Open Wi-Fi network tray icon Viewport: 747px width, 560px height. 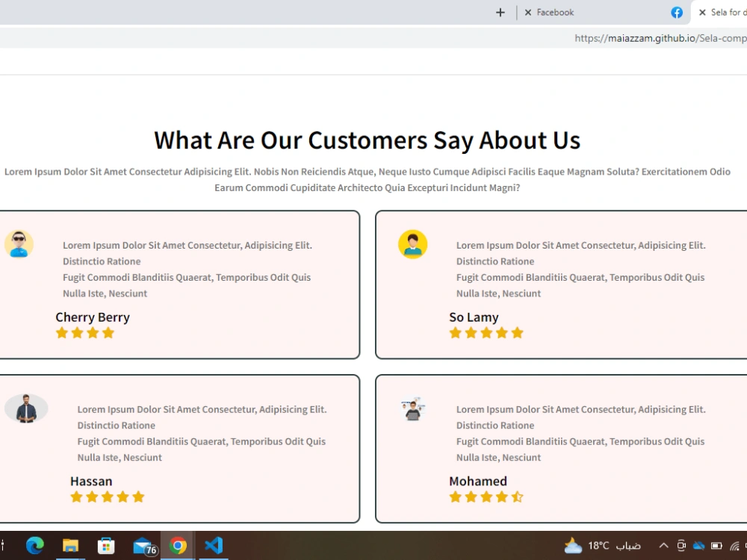[x=734, y=546]
